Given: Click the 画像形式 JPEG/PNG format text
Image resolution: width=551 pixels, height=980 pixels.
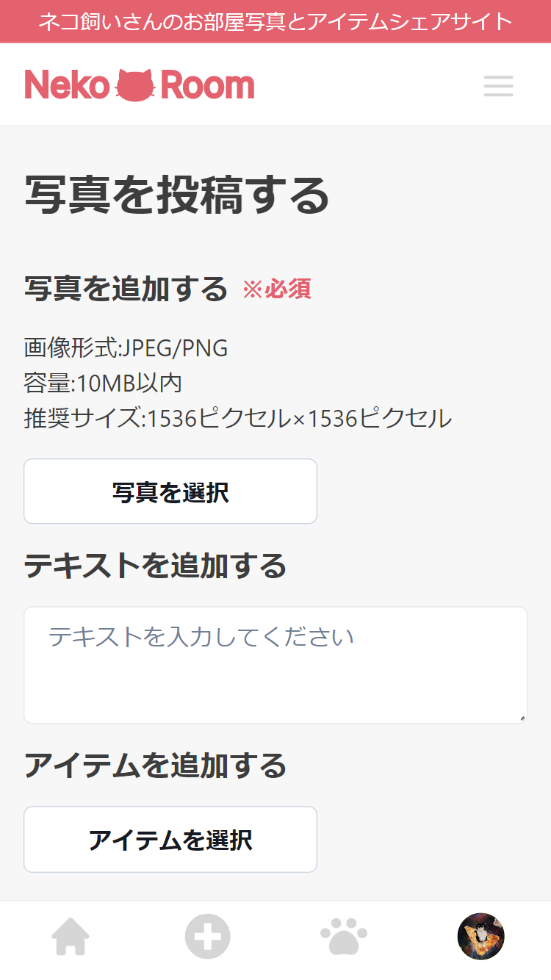Looking at the screenshot, I should pyautogui.click(x=125, y=347).
